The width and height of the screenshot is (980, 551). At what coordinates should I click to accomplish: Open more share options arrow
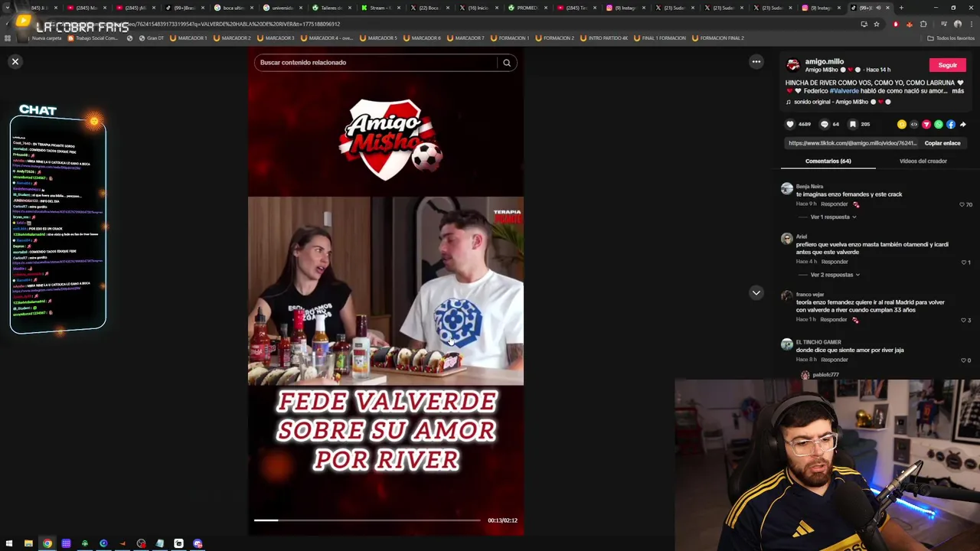962,124
